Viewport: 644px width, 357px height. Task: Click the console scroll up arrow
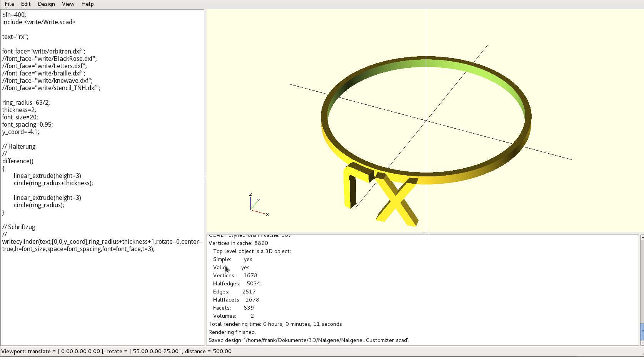click(x=642, y=238)
